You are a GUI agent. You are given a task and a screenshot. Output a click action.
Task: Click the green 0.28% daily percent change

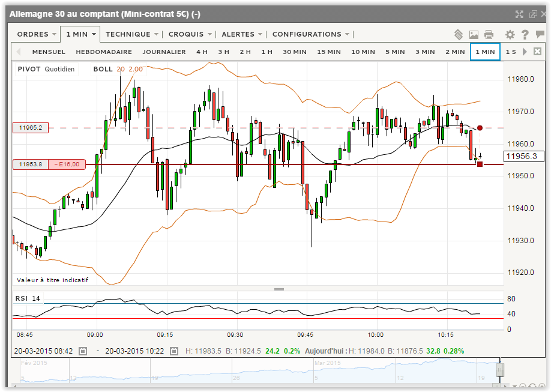[x=454, y=351]
